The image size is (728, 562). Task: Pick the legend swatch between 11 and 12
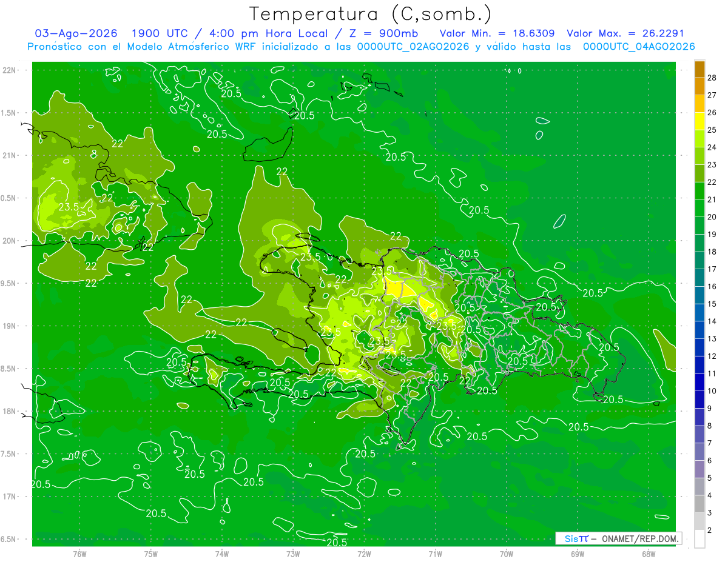[699, 365]
